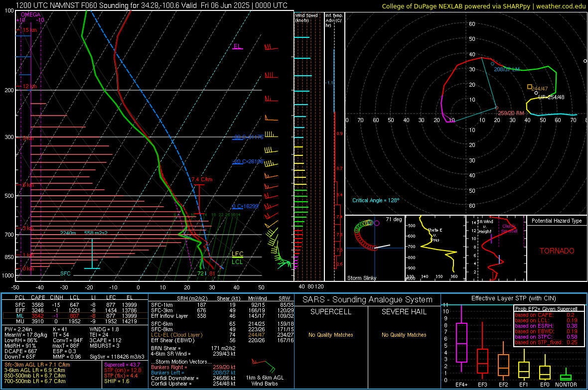The image size is (588, 390).
Task: Click the 259/20 RM hodograph label
Action: tap(511, 113)
